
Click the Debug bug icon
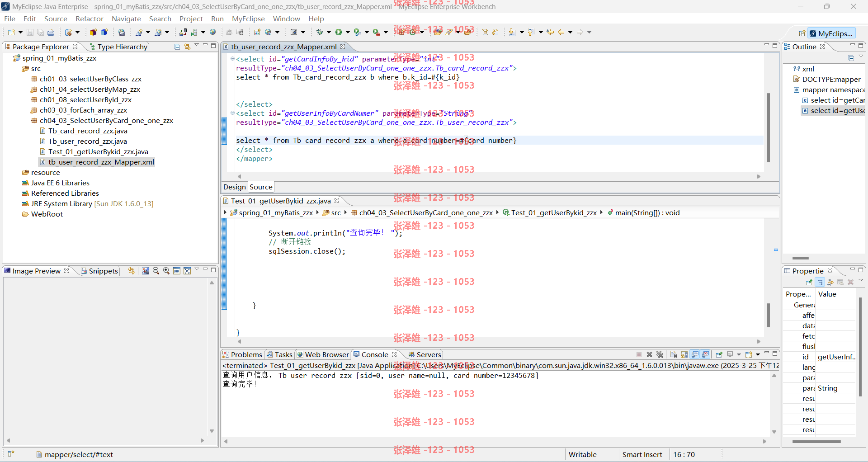[319, 32]
